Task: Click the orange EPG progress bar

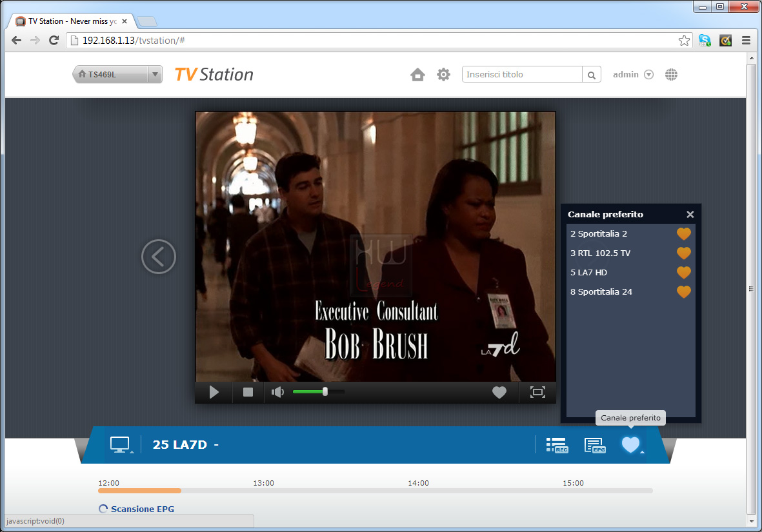Action: [139, 491]
